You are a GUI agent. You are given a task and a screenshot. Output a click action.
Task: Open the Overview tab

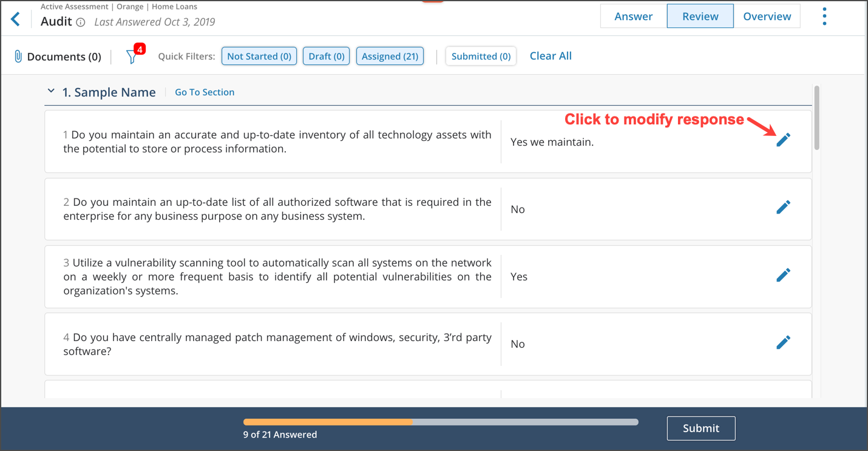pyautogui.click(x=767, y=16)
